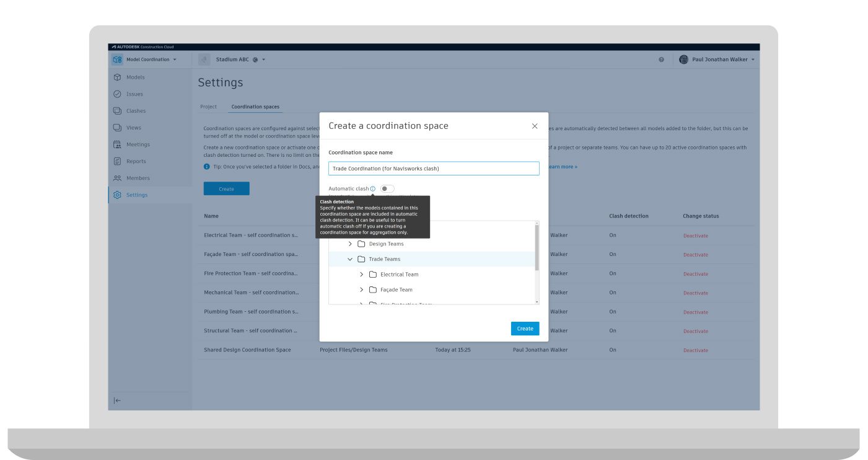The width and height of the screenshot is (868, 460).
Task: Open Meetings in the sidebar menu
Action: (x=138, y=144)
